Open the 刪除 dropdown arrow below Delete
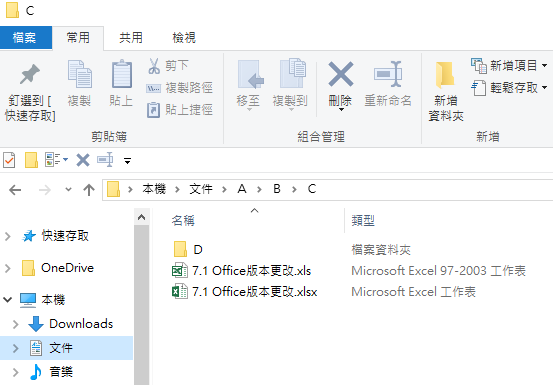Image resolution: width=553 pixels, height=385 pixels. 341,110
